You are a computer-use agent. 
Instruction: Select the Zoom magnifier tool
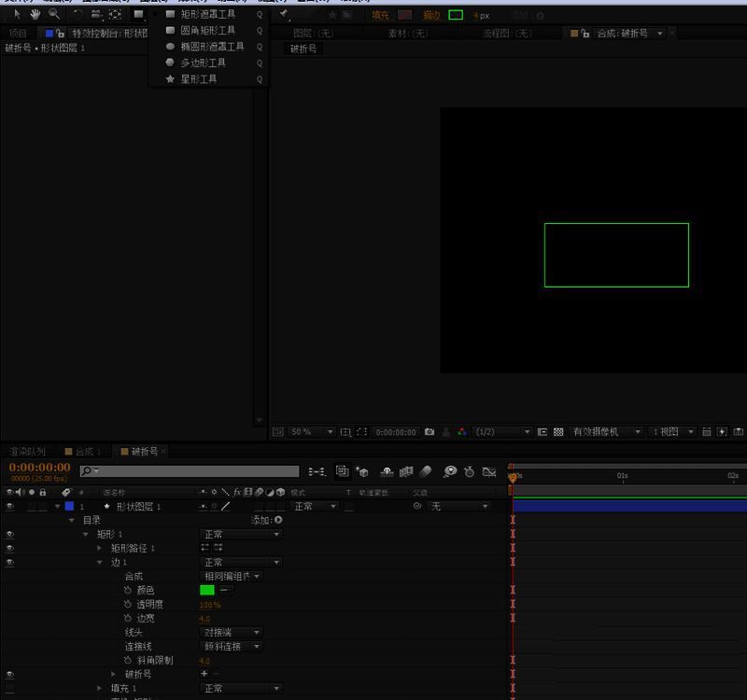click(53, 14)
